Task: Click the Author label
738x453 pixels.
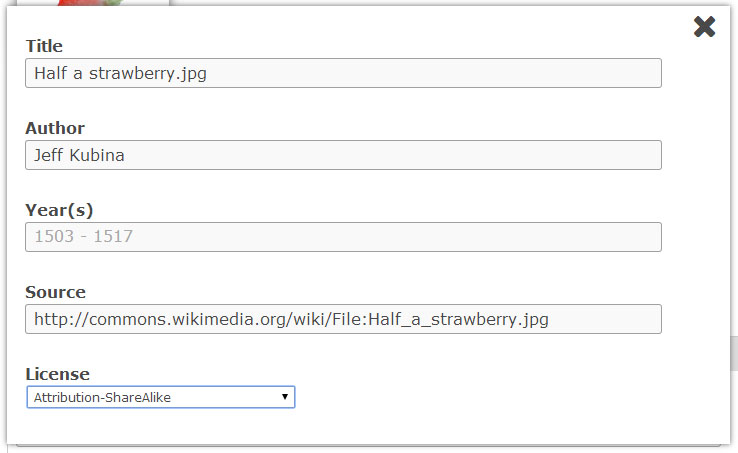Action: [55, 128]
